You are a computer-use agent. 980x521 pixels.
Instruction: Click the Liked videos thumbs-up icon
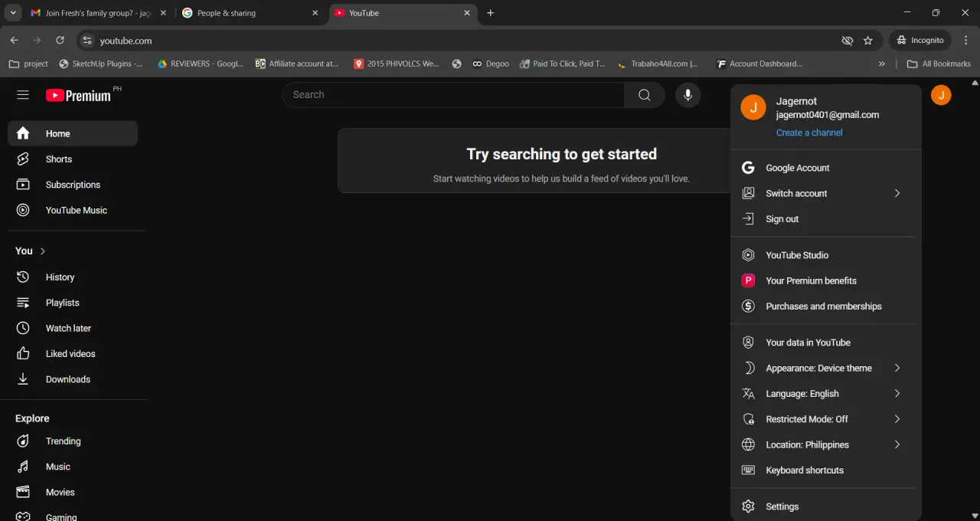tap(23, 353)
